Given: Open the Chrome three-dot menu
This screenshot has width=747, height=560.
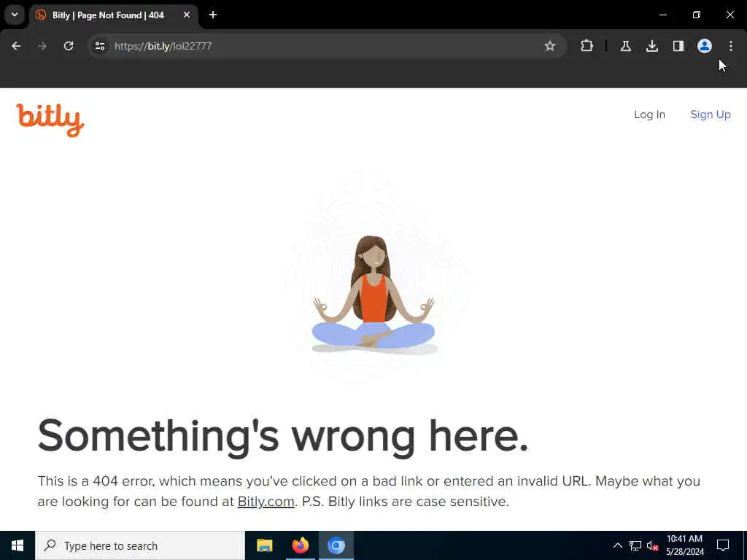Looking at the screenshot, I should 730,46.
